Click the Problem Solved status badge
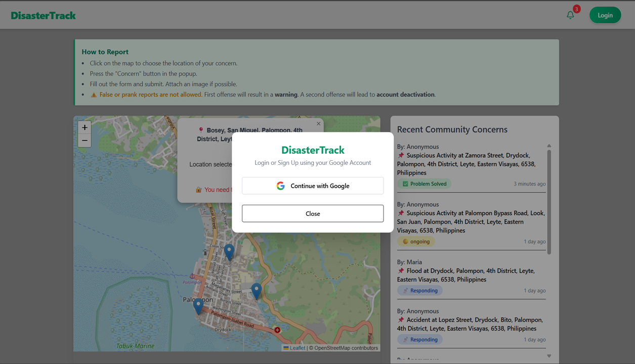Screen dimensions: 635x364 tap(424, 184)
